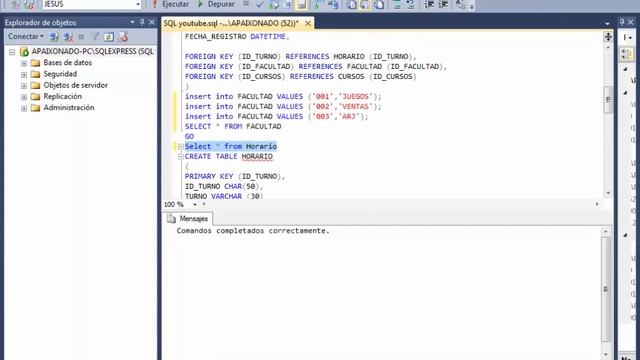Select results to grid icon

tap(365, 4)
